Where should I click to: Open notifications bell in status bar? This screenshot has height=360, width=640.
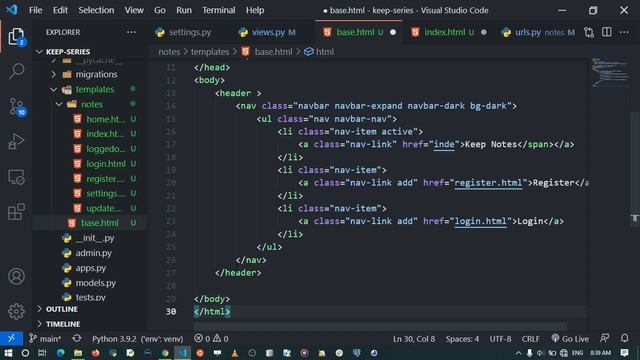pyautogui.click(x=624, y=338)
